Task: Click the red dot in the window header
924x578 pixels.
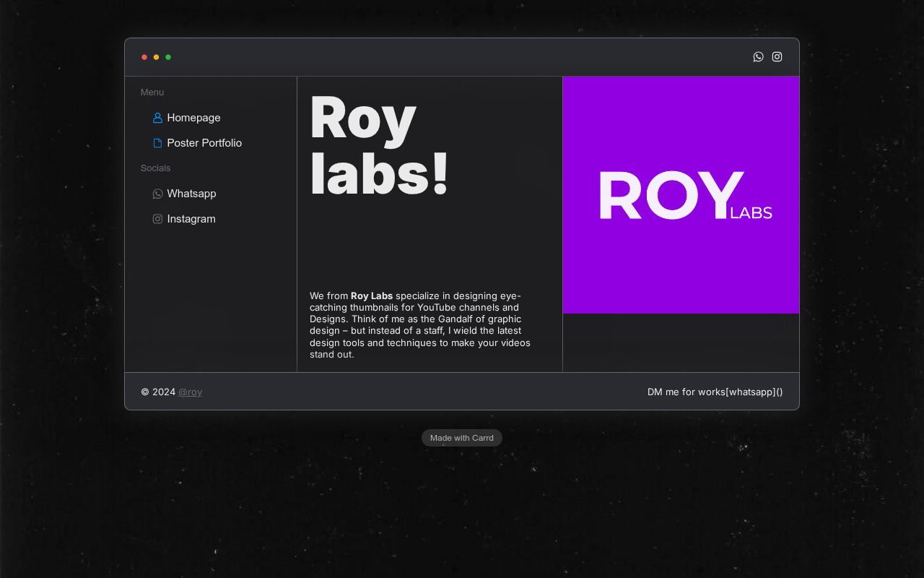Action: pos(144,57)
